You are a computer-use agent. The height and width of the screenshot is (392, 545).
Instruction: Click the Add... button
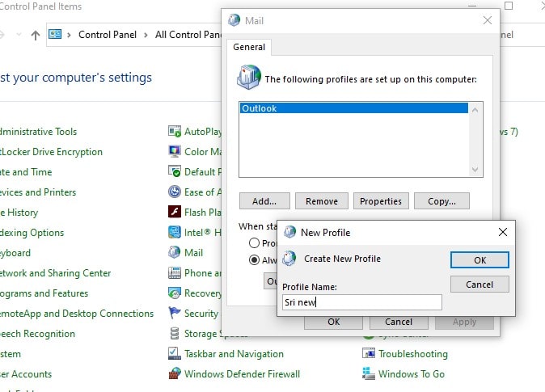pos(264,201)
